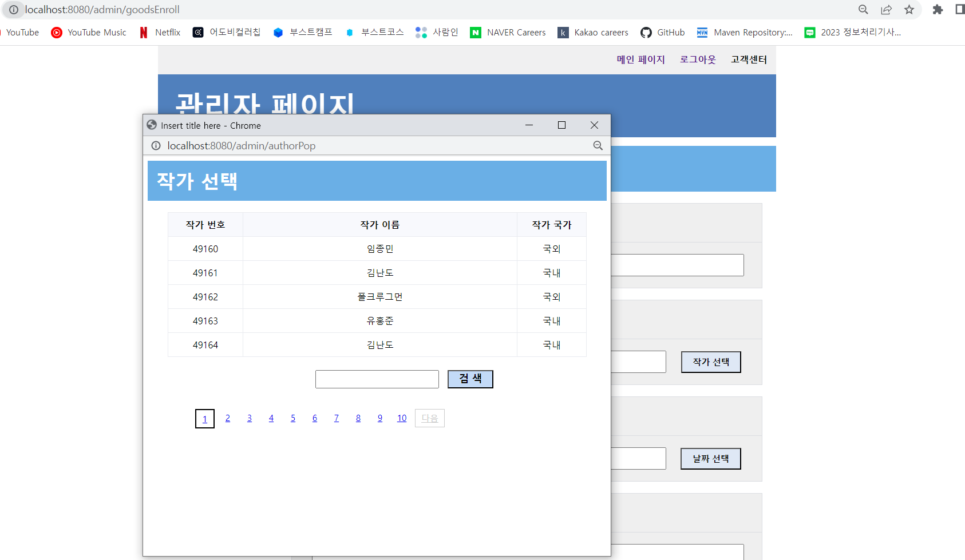
Task: Select author 김난도 in row 49164
Action: [x=380, y=345]
